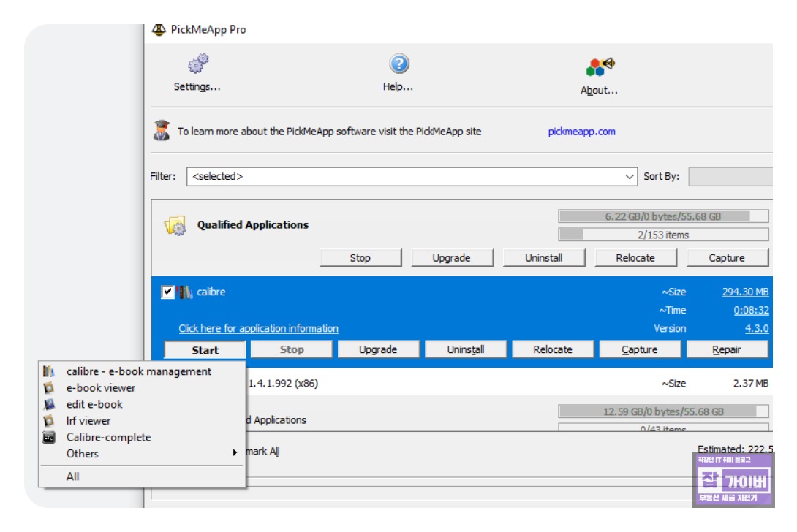
Task: Click the About... label
Action: click(x=600, y=91)
